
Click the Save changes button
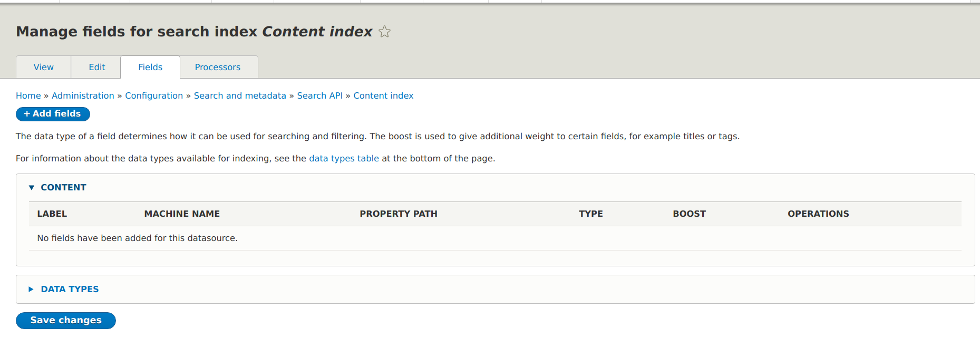coord(66,321)
